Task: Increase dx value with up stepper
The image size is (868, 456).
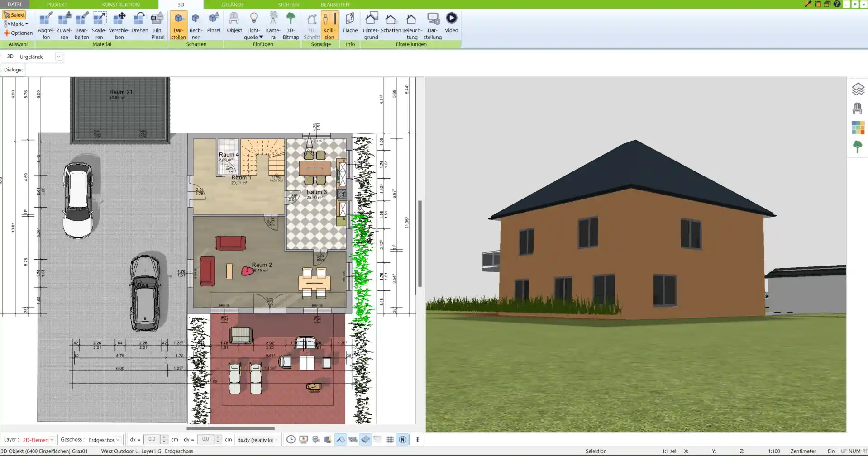Action: tap(164, 437)
